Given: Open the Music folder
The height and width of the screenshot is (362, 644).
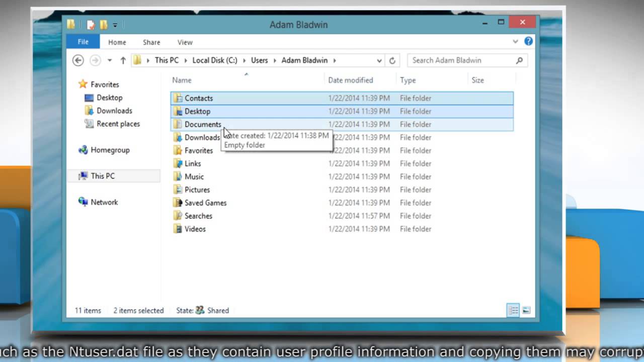Looking at the screenshot, I should (x=194, y=176).
